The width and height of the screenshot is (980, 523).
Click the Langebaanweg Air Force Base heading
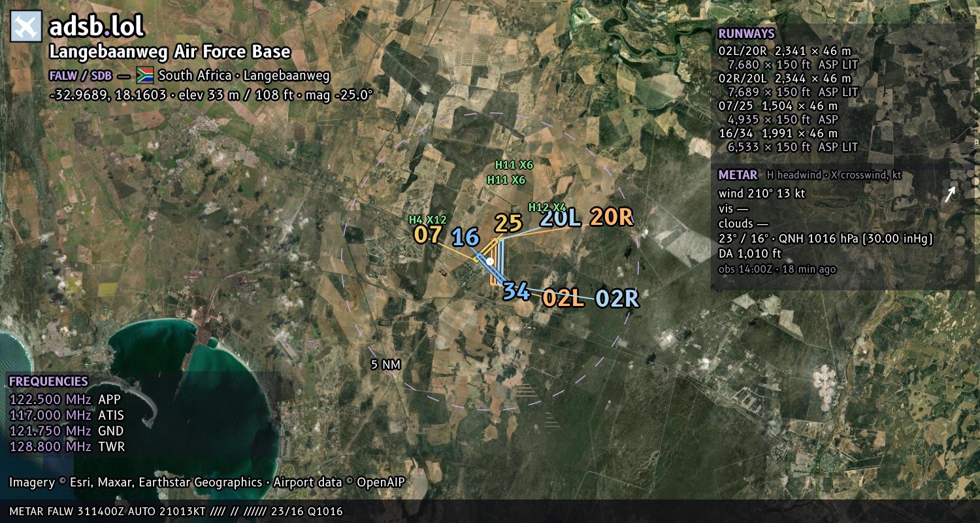click(170, 52)
